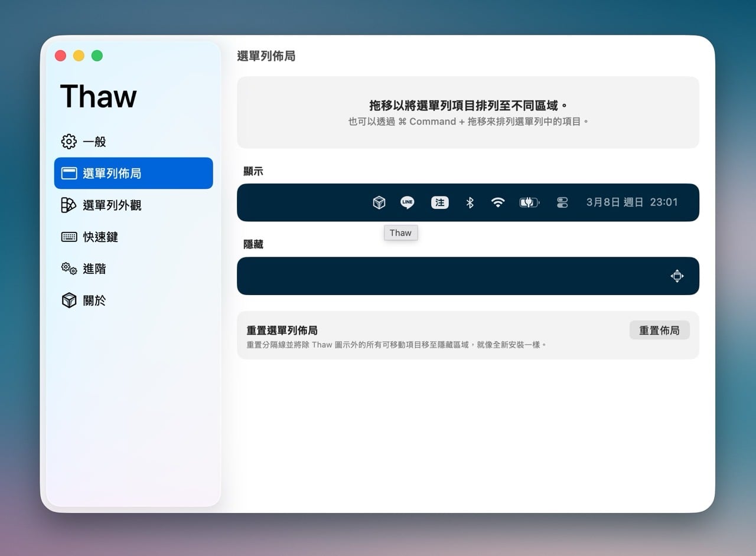Viewport: 756px width, 556px height.
Task: Click the Thaw cube icon in shown bar
Action: [x=379, y=202]
